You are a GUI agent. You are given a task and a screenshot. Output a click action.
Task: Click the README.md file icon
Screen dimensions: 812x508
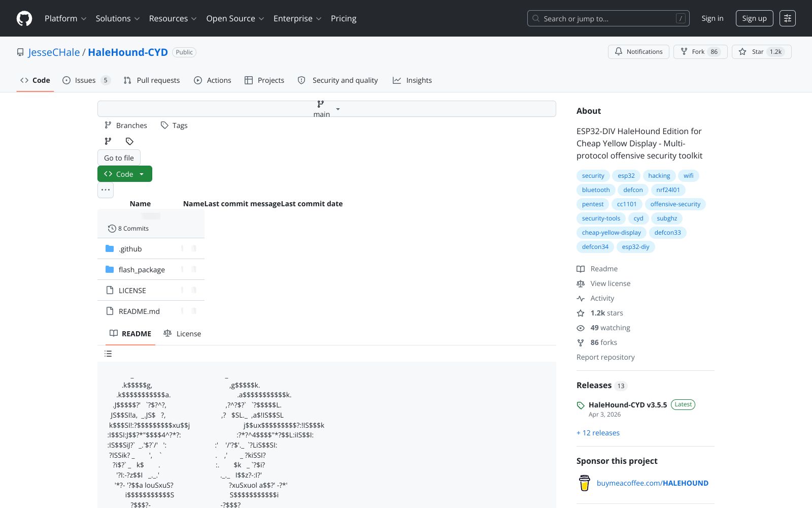tap(110, 311)
